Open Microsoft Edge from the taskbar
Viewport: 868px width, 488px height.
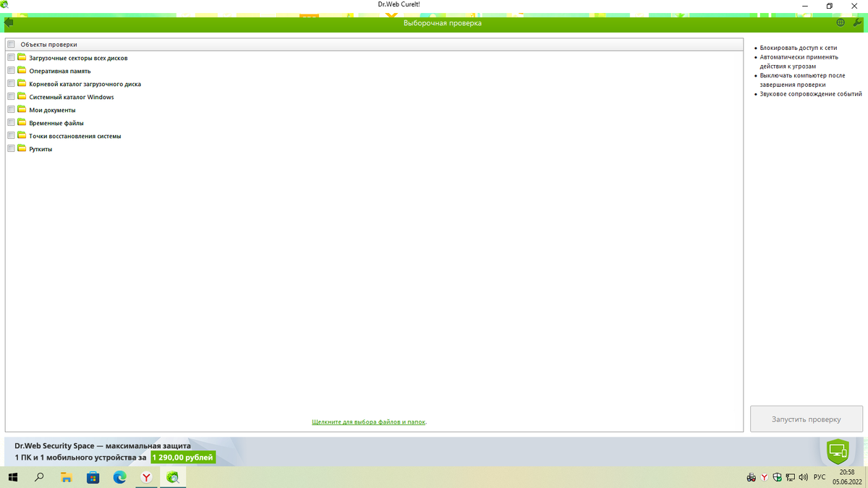[x=119, y=477]
